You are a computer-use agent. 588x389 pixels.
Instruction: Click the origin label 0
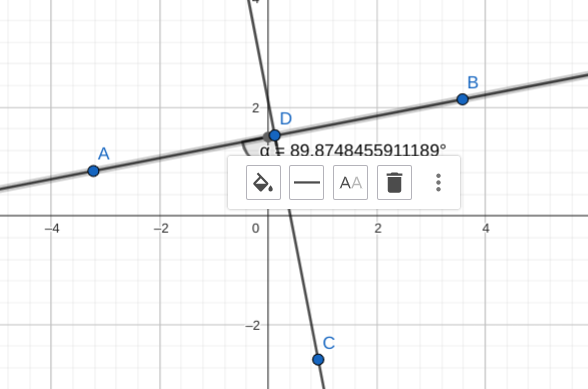(x=256, y=228)
